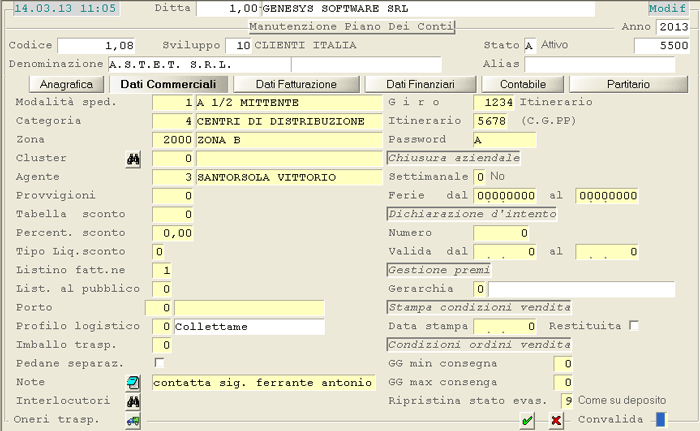Screen dimensions: 700x431
Task: Click the Dati Commerciali tab
Action: click(168, 84)
